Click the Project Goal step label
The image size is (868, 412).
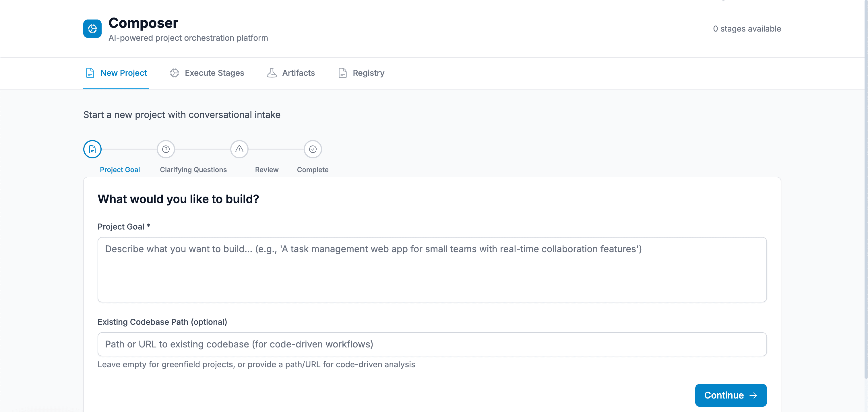(120, 170)
